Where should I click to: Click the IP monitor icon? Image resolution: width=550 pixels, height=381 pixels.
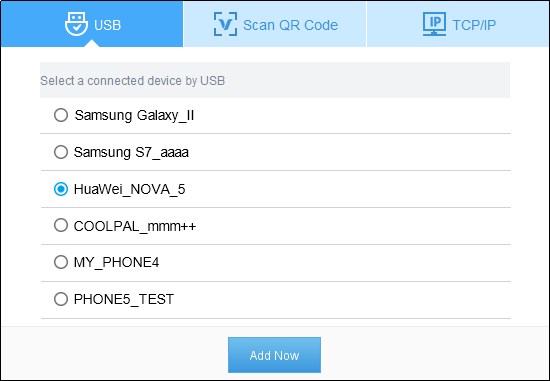434,24
